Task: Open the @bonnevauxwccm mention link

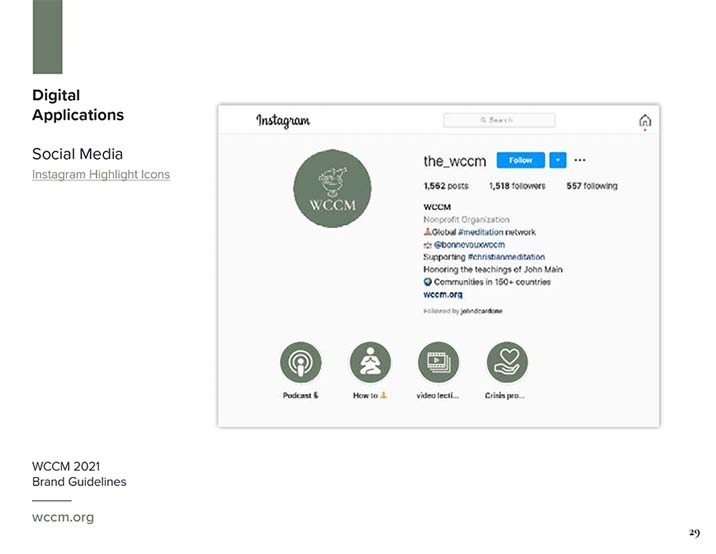Action: click(x=469, y=245)
